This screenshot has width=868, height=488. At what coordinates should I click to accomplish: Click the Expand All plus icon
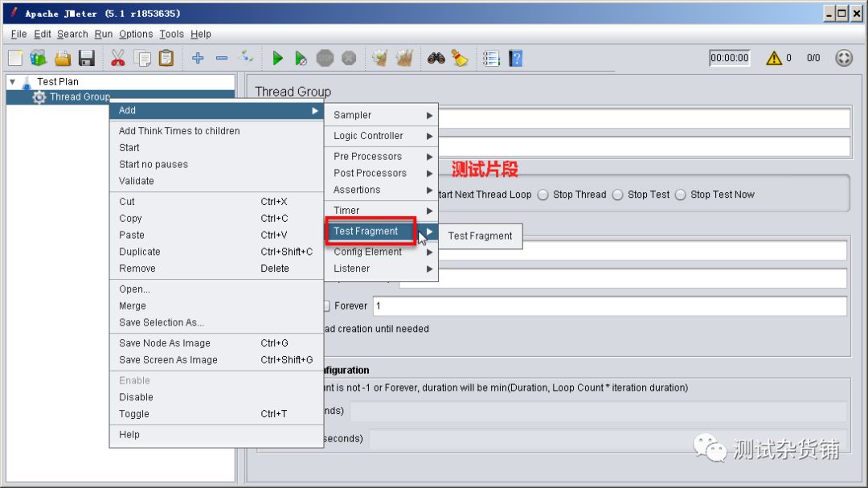tap(198, 58)
